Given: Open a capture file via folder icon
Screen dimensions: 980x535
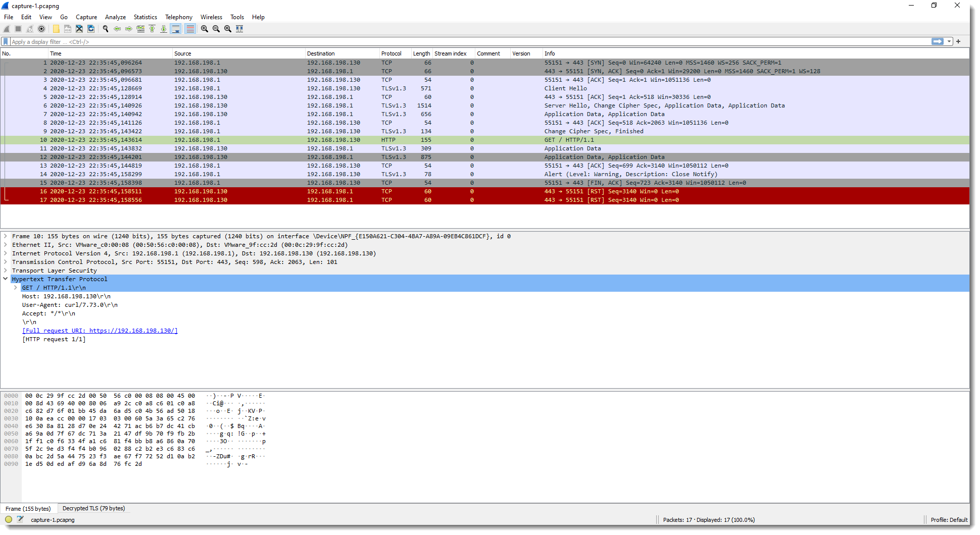Looking at the screenshot, I should pyautogui.click(x=56, y=29).
